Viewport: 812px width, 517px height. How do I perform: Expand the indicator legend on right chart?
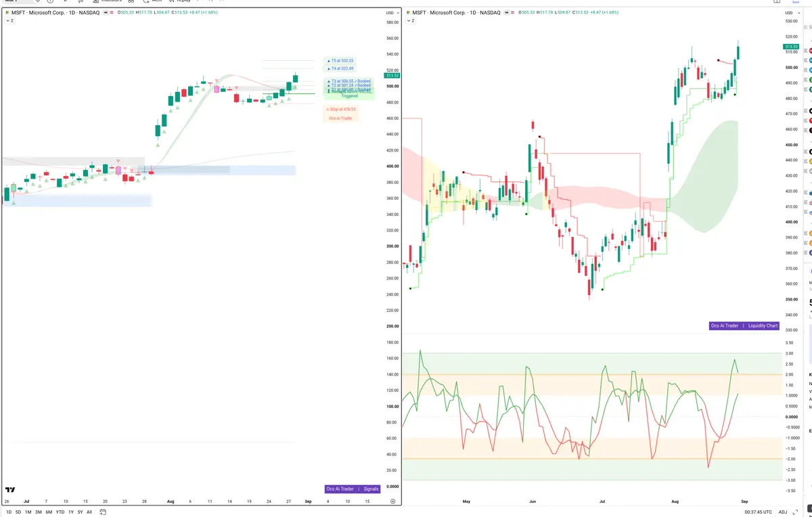(411, 21)
